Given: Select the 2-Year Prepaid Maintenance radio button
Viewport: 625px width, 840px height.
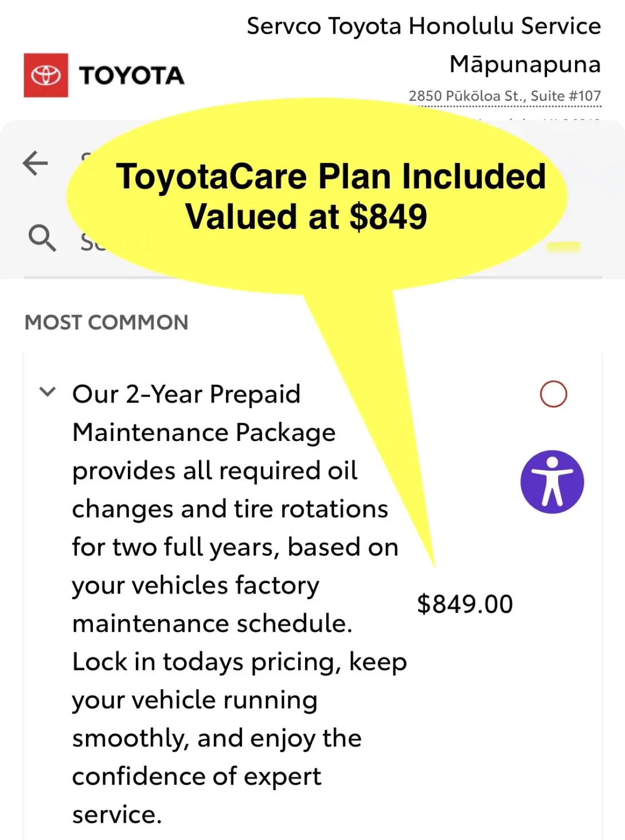Looking at the screenshot, I should tap(553, 394).
